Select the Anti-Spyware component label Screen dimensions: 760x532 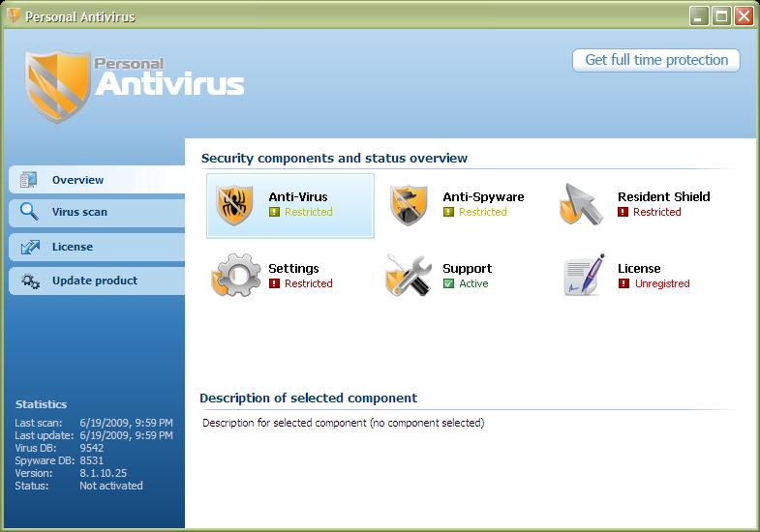point(483,197)
